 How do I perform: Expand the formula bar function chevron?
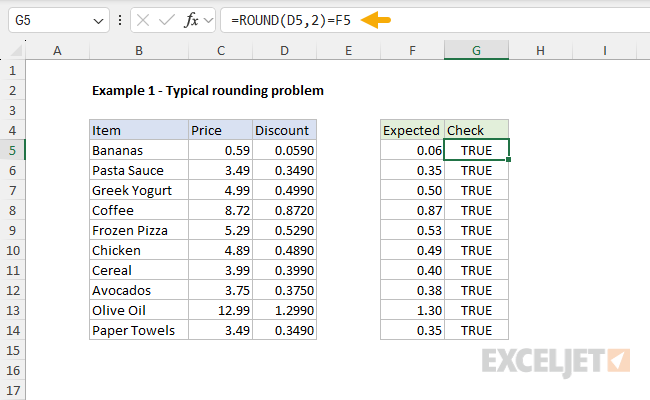(209, 20)
